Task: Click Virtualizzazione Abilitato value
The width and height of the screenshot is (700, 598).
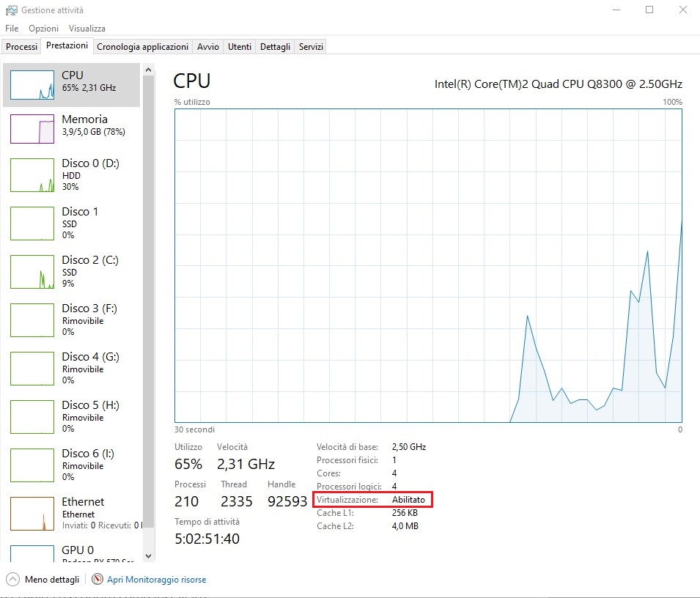Action: pos(408,499)
